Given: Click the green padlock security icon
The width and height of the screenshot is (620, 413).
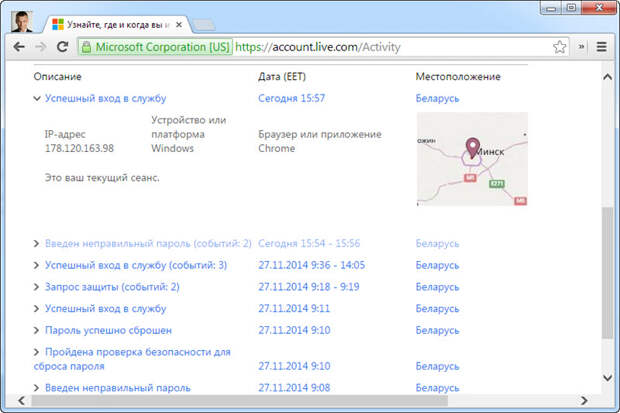Looking at the screenshot, I should point(86,47).
